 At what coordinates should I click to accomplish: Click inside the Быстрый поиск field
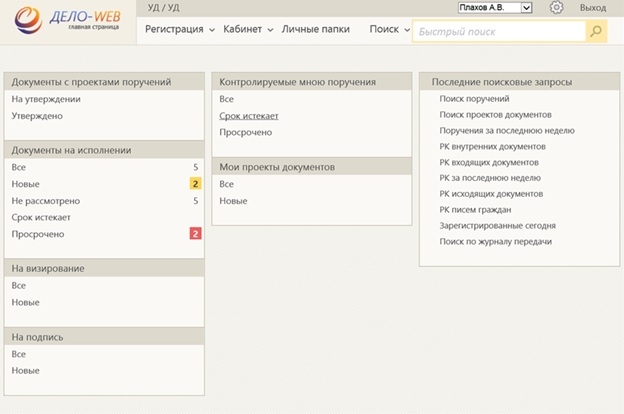pos(498,32)
